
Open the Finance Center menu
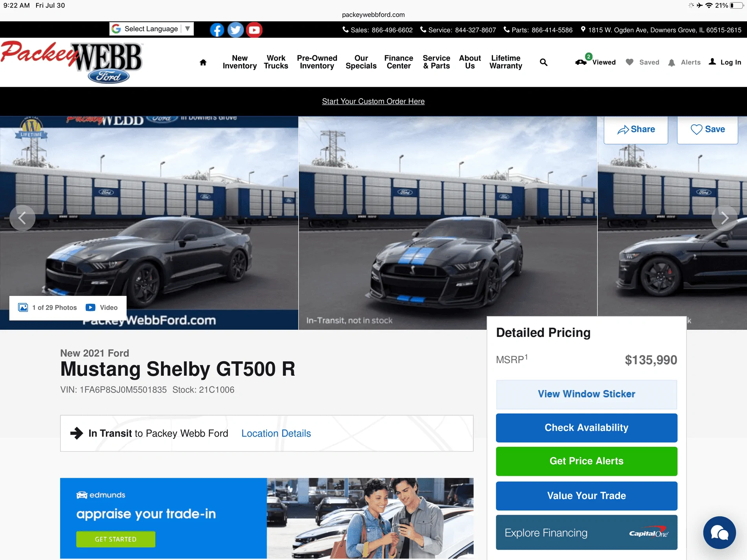(x=399, y=62)
